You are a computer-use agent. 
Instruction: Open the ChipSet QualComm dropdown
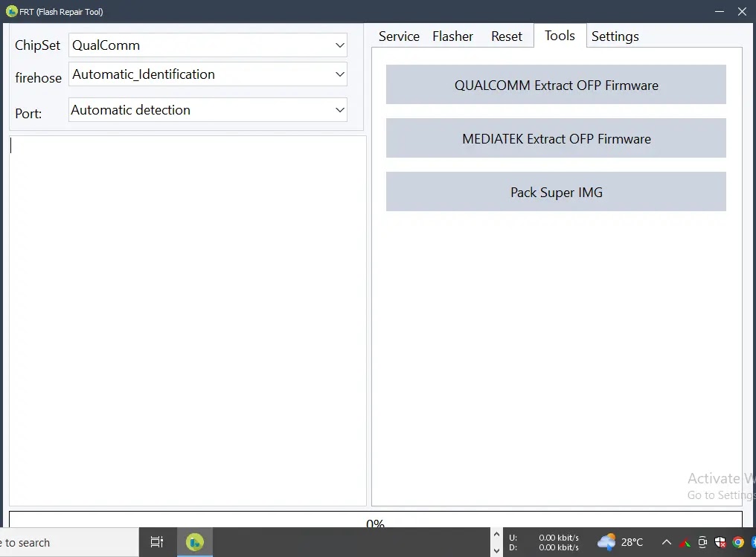[x=208, y=45]
